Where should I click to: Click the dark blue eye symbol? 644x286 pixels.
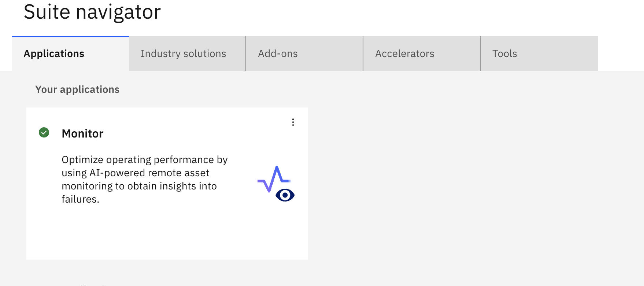point(285,195)
